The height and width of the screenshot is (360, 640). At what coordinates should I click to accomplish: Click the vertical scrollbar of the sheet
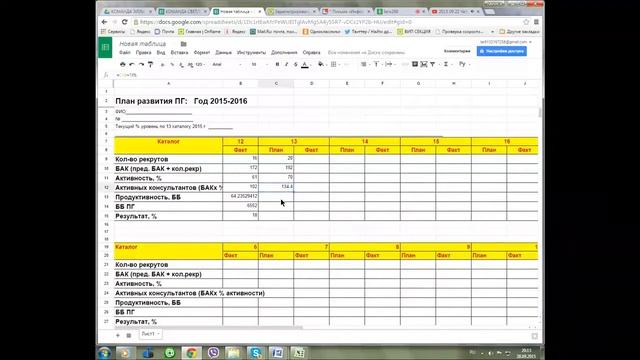[x=540, y=113]
